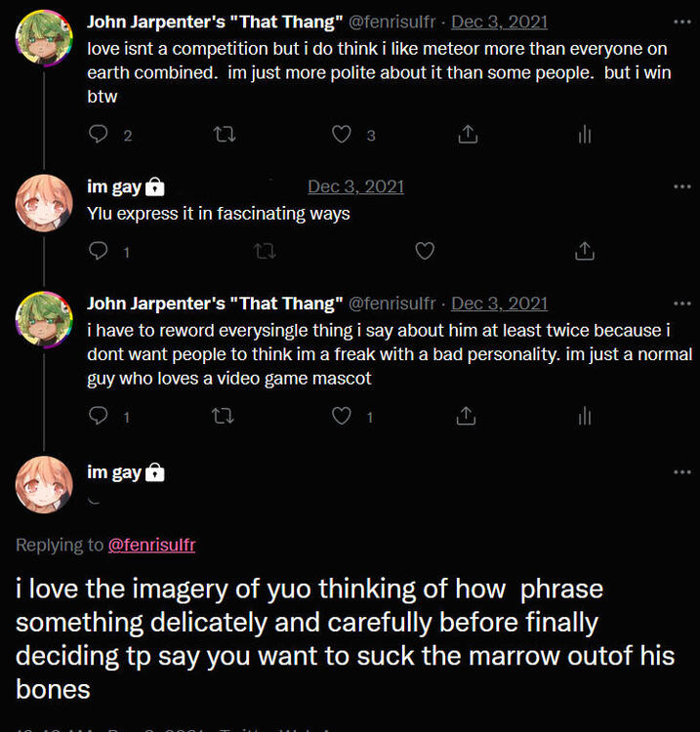Reply to the first meteor tweet
The image size is (700, 732).
[x=99, y=135]
